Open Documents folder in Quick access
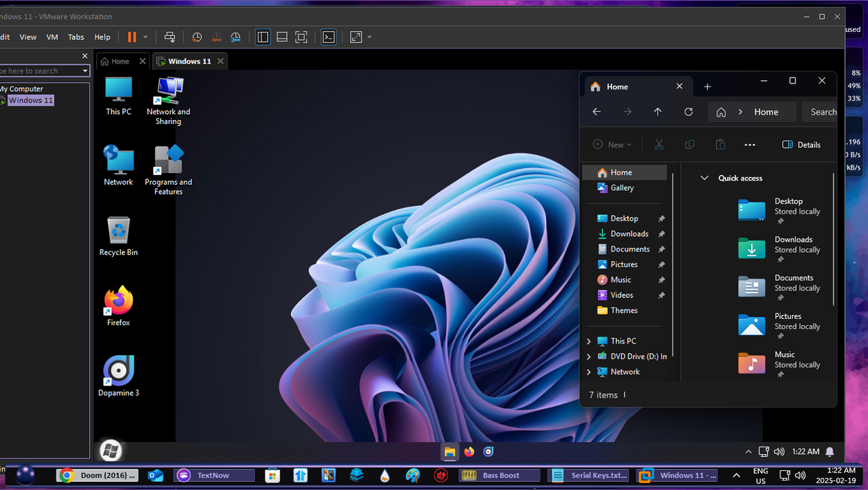The image size is (868, 490). [780, 287]
